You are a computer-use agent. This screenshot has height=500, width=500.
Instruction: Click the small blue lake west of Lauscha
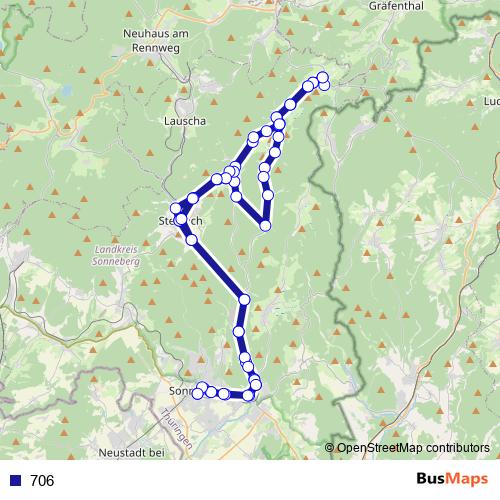pos(67,90)
